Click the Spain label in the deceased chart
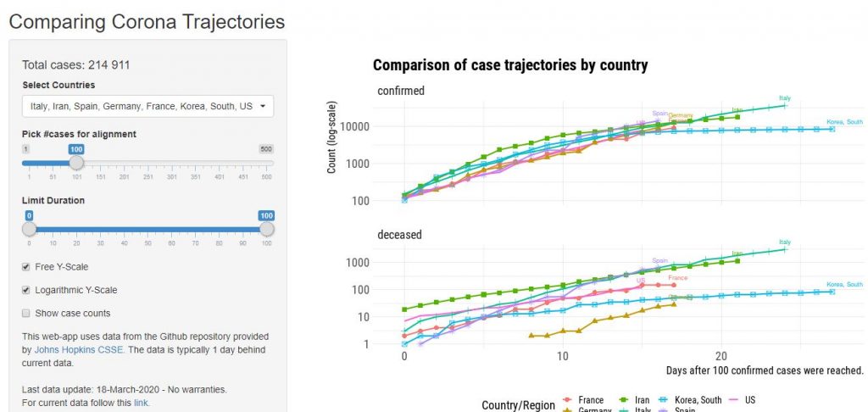 [660, 261]
